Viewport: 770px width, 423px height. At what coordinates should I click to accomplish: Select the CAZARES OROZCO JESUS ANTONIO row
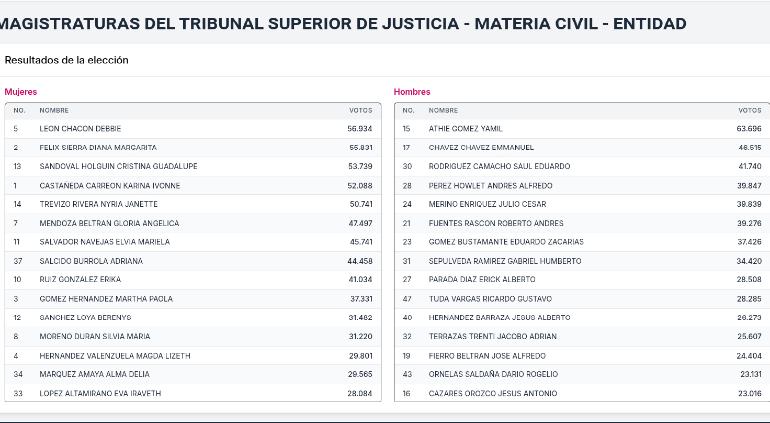point(582,393)
